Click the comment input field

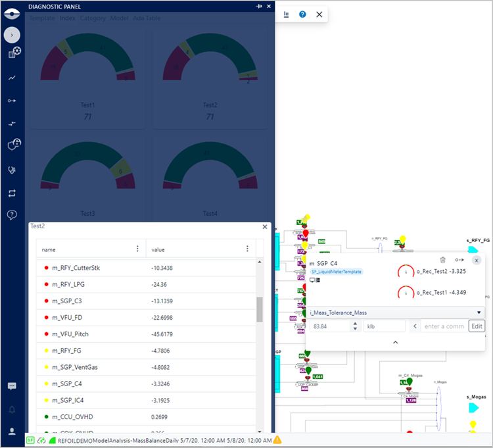click(443, 326)
